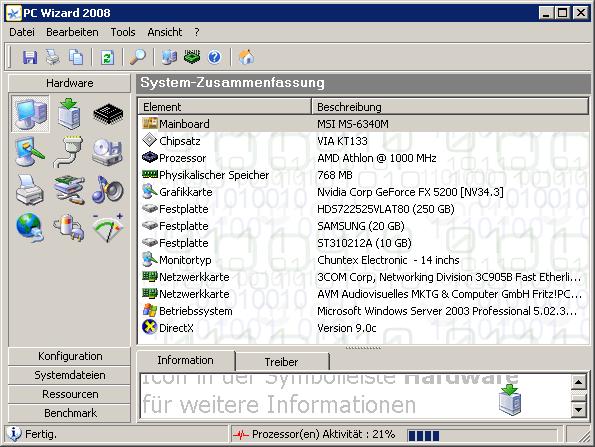Image resolution: width=595 pixels, height=447 pixels.
Task: Select the Betriebssystem row
Action: (364, 311)
